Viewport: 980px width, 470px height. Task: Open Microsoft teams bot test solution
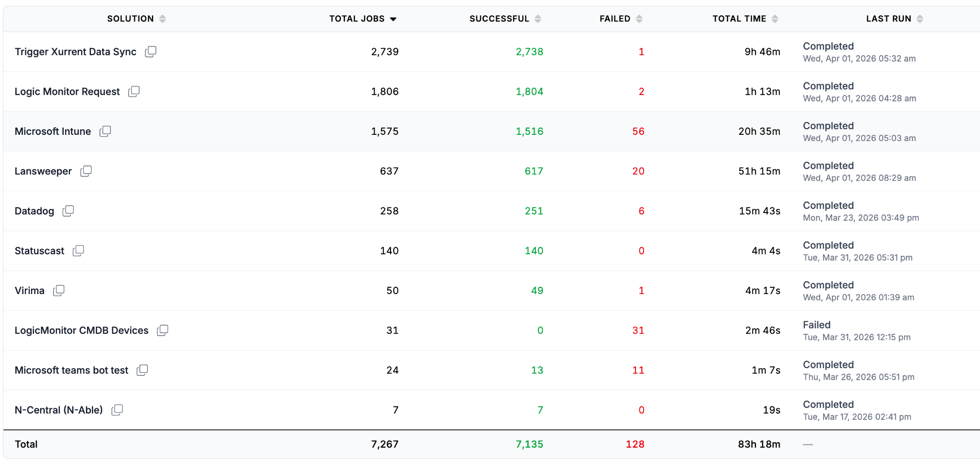pyautogui.click(x=71, y=370)
